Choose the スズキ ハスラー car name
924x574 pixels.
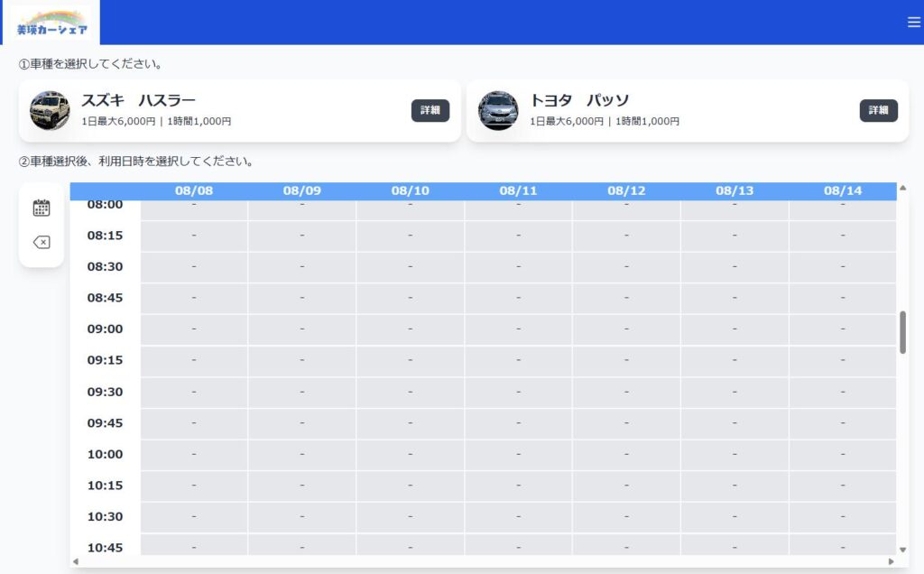pos(138,100)
